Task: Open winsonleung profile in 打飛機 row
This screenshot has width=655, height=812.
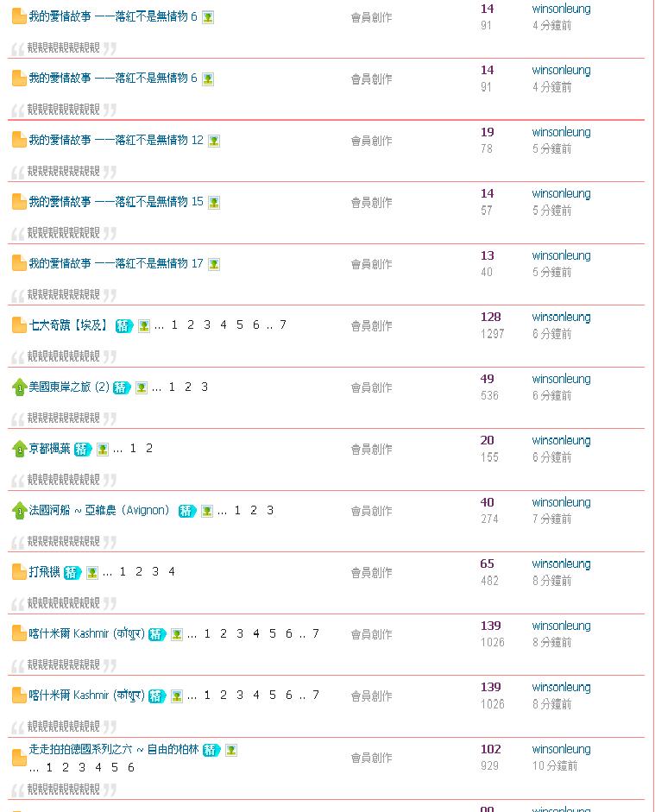Action: click(x=561, y=564)
